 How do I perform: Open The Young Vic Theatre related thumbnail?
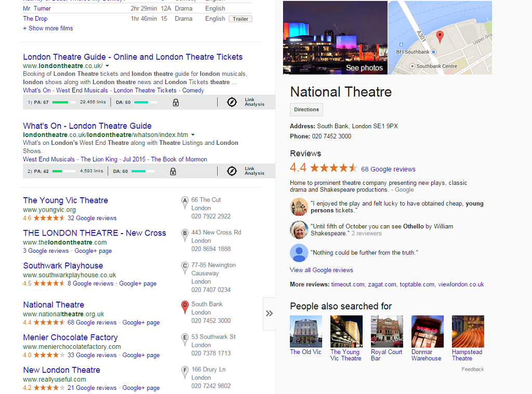point(346,331)
